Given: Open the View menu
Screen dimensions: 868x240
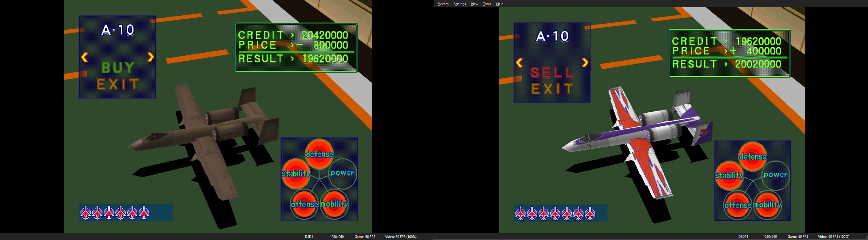Looking at the screenshot, I should point(474,4).
